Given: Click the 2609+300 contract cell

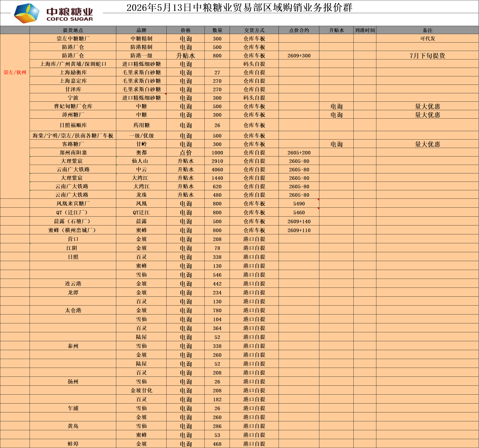Looking at the screenshot, I should point(299,55).
